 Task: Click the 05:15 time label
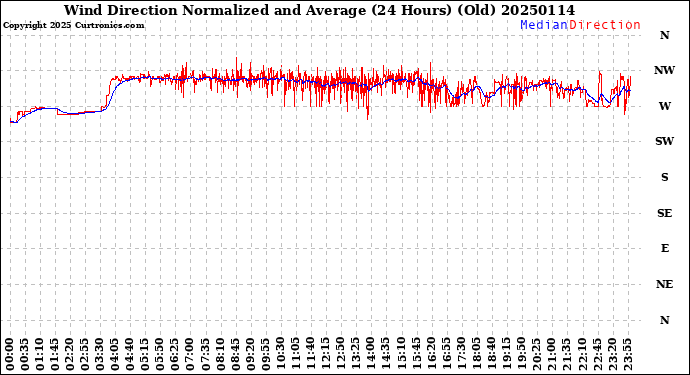tap(145, 354)
